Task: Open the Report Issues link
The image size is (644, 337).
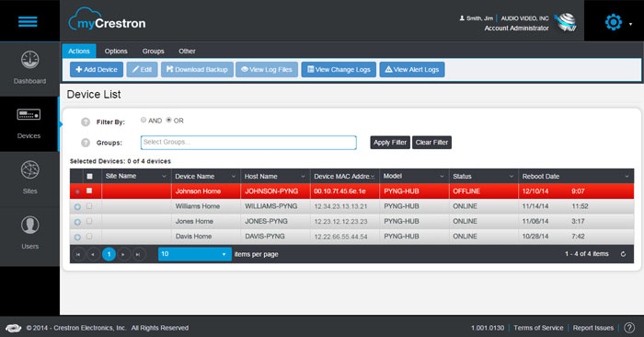Action: point(593,328)
